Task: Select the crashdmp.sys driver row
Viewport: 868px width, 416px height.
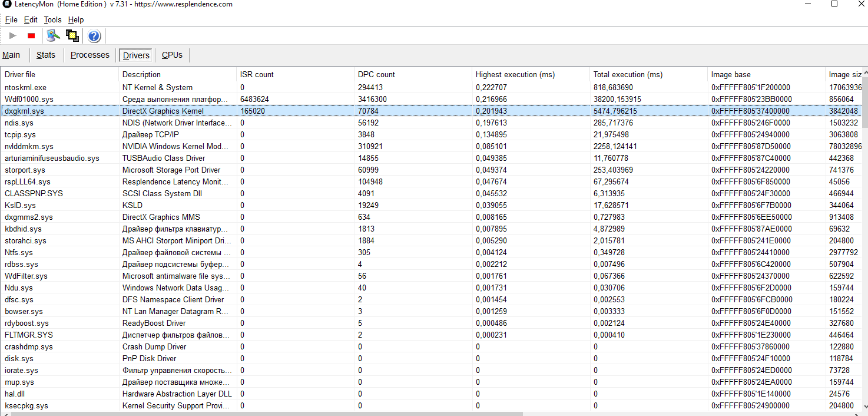Action: [x=431, y=346]
